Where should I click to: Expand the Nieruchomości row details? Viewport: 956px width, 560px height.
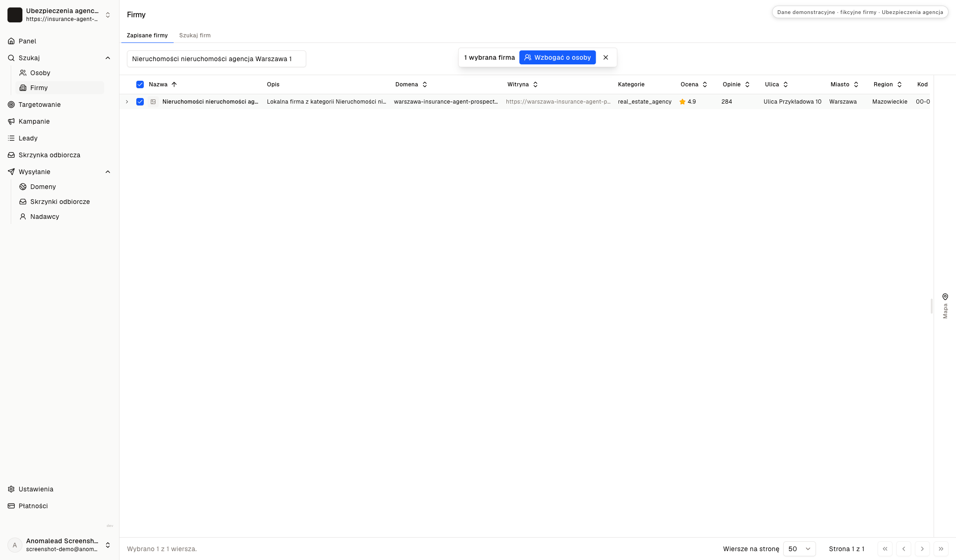(x=127, y=102)
